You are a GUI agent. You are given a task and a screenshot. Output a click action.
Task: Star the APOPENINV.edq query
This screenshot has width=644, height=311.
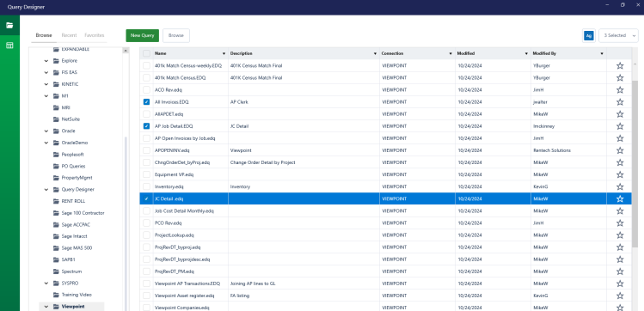620,150
